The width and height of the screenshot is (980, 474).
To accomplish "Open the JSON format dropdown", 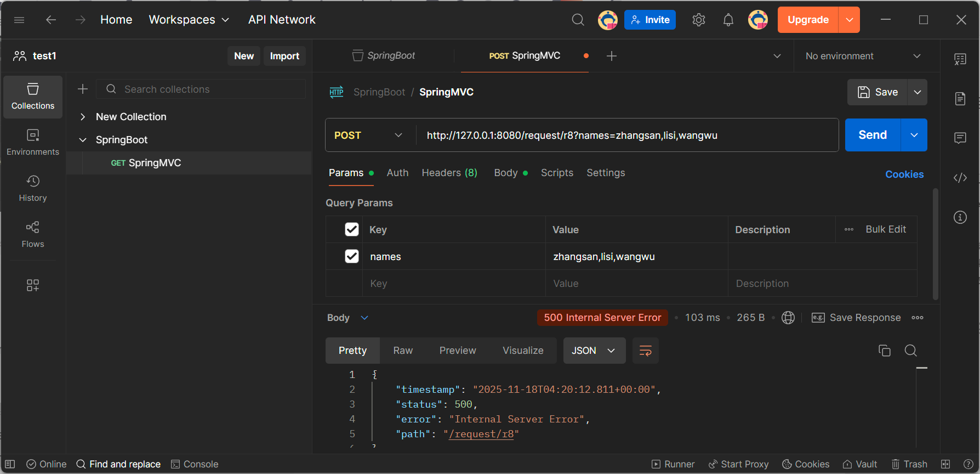I will [594, 351].
